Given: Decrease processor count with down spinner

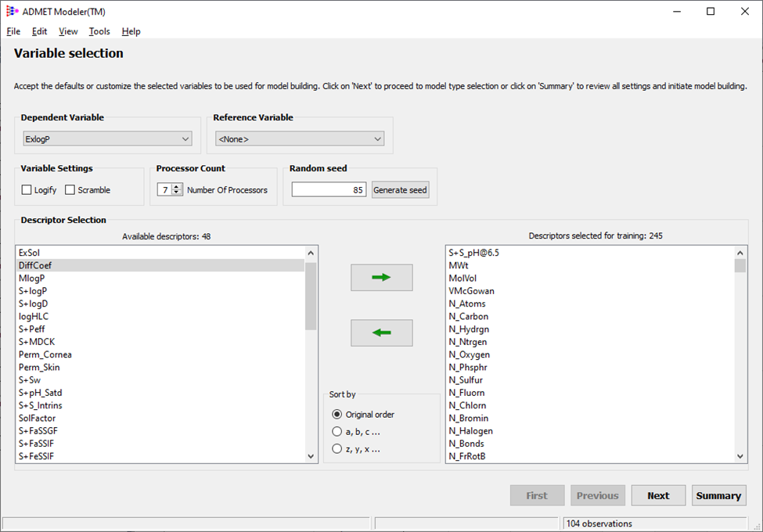Looking at the screenshot, I should 177,192.
